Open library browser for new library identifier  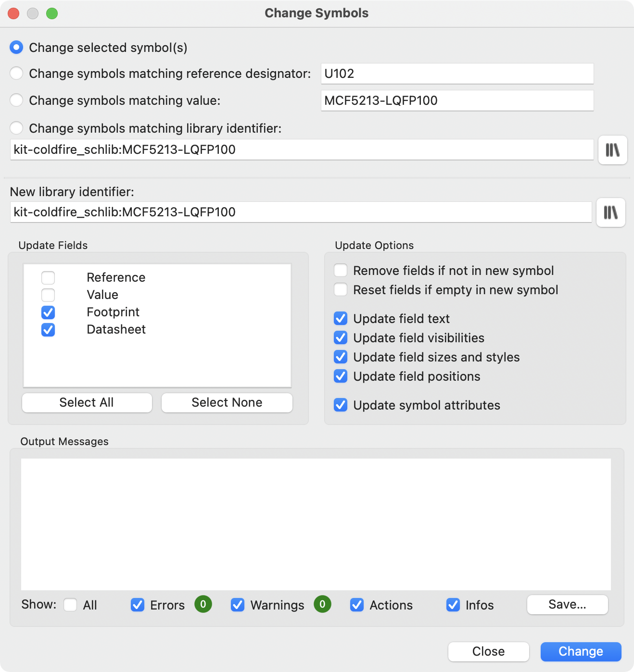coord(610,212)
